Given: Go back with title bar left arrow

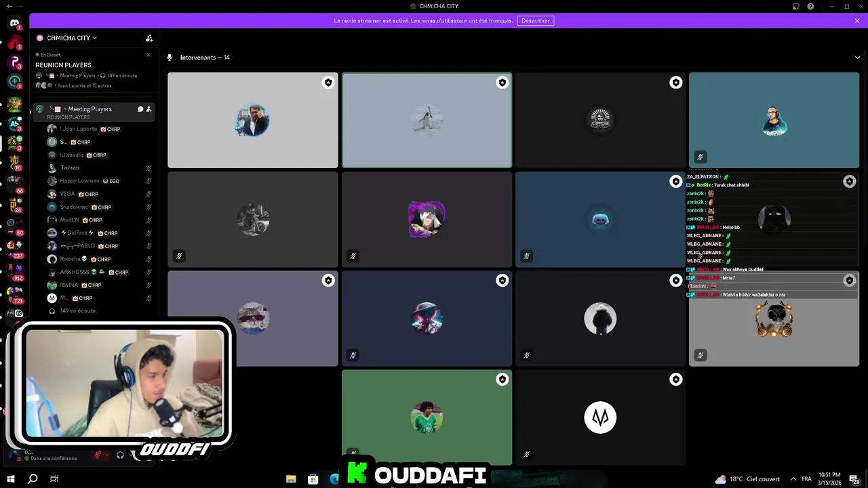Looking at the screenshot, I should pyautogui.click(x=9, y=6).
